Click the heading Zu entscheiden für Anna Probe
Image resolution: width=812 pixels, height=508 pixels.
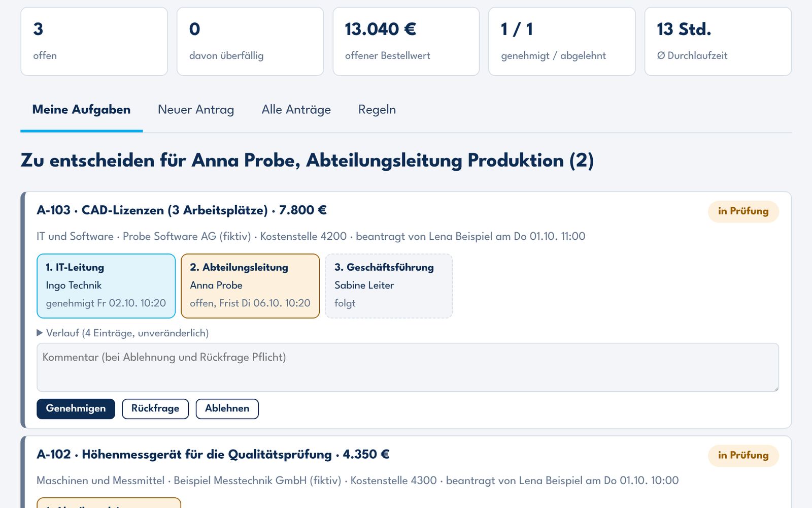coord(307,161)
